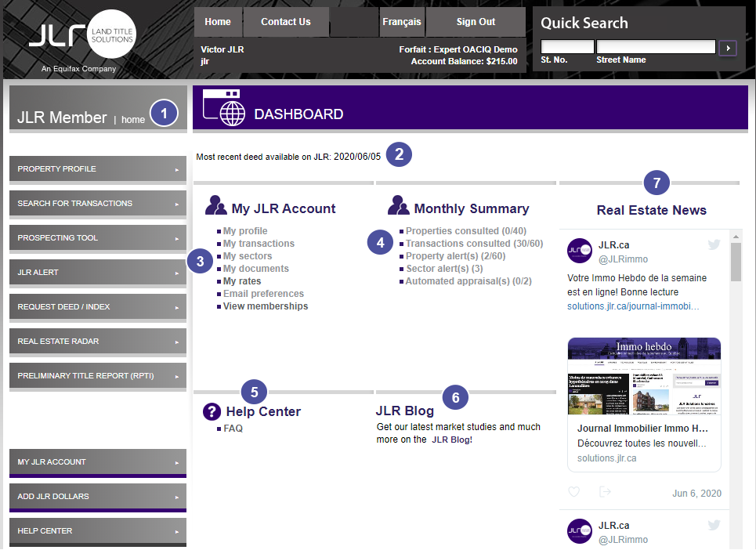Click the Twitter bird icon on first tweet

point(714,244)
